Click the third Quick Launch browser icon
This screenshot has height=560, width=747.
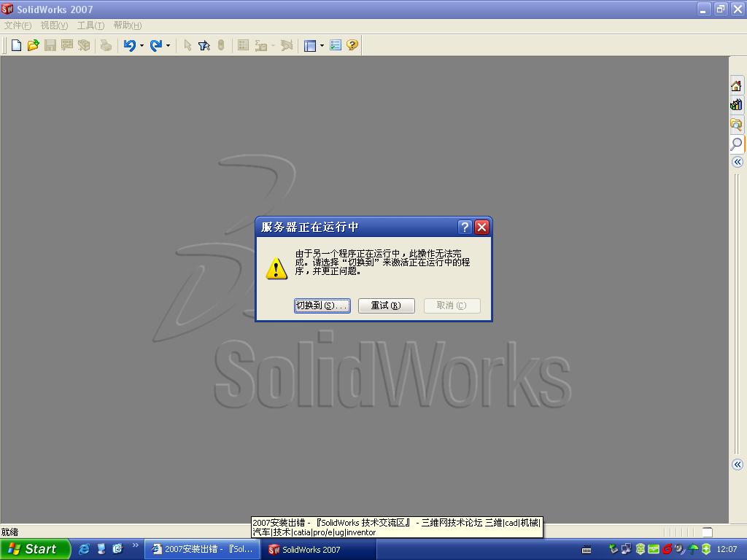[x=117, y=549]
